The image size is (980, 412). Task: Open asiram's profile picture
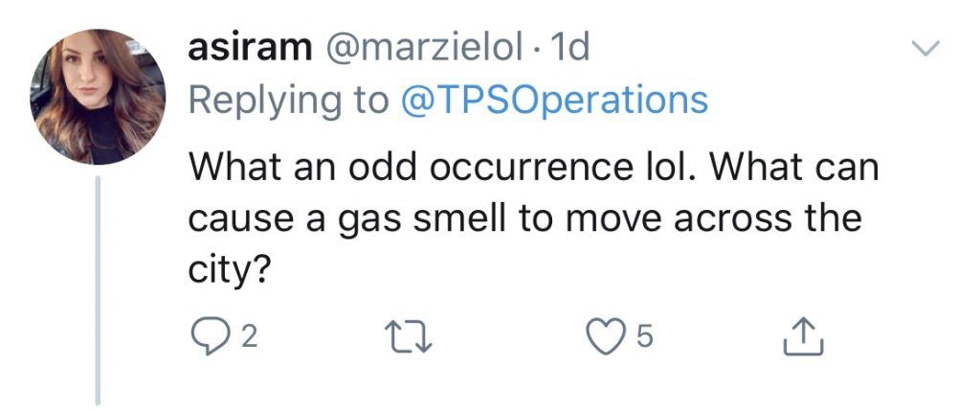tap(96, 97)
